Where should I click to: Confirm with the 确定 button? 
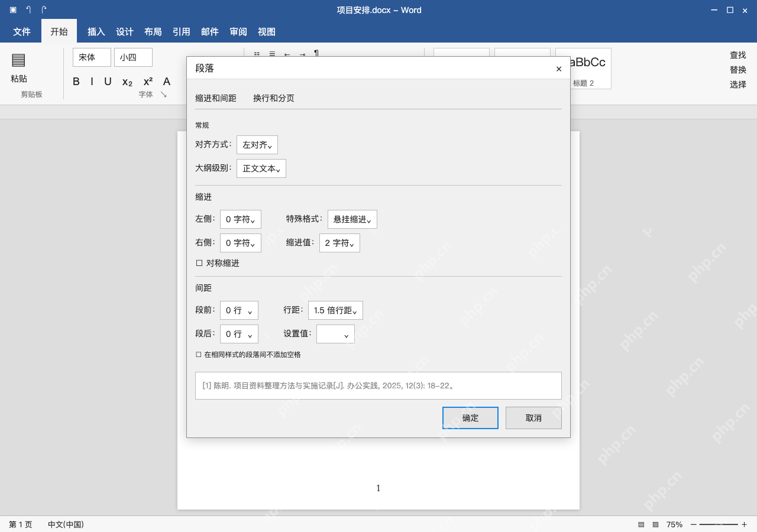(x=470, y=418)
